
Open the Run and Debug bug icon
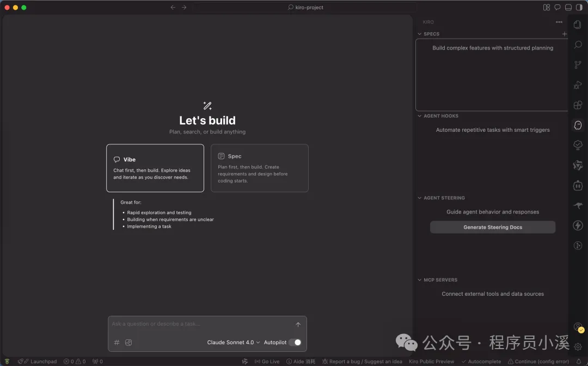click(578, 85)
